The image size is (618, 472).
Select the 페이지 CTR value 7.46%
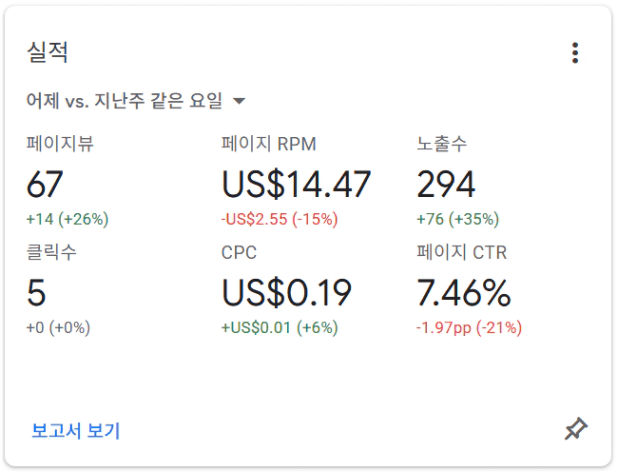tap(464, 292)
